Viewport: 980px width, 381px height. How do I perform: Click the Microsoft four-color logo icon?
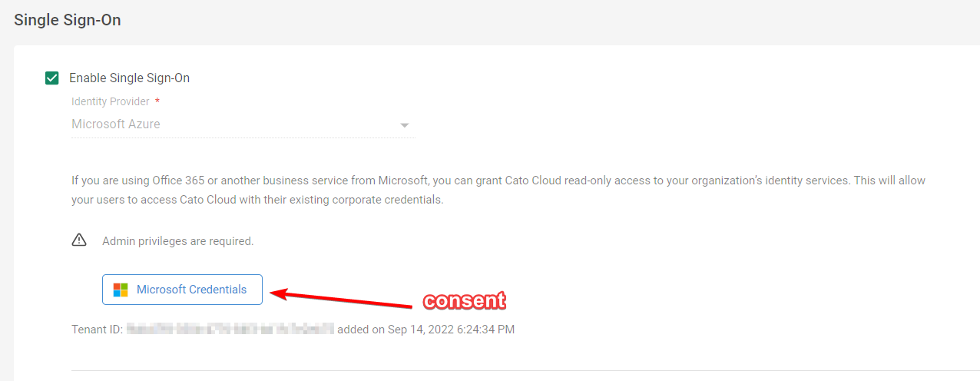point(121,290)
